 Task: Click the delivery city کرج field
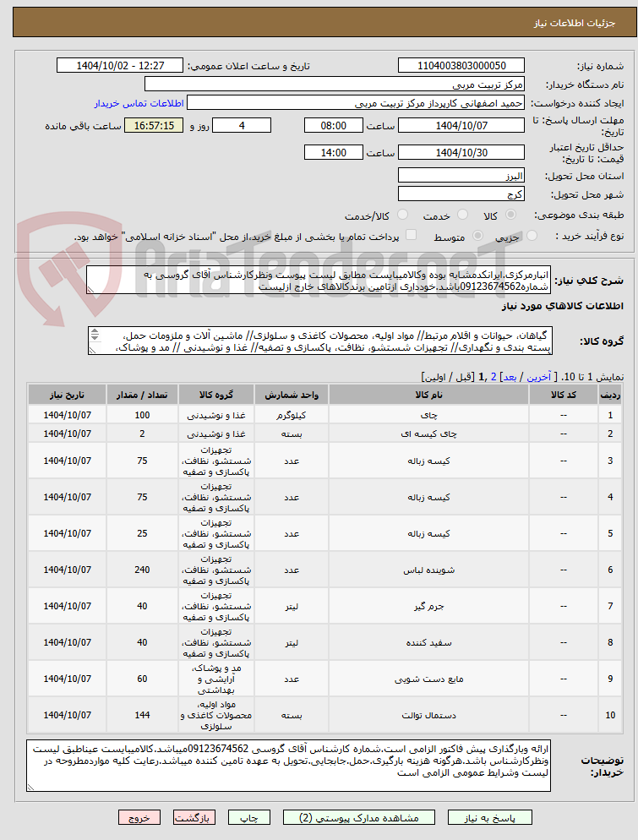tap(461, 194)
